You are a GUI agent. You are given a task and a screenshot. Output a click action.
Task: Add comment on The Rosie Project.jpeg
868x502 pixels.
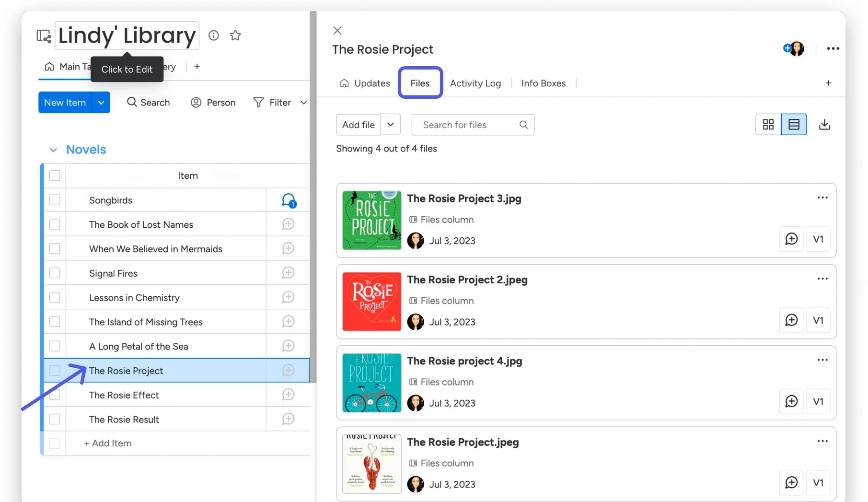point(791,482)
